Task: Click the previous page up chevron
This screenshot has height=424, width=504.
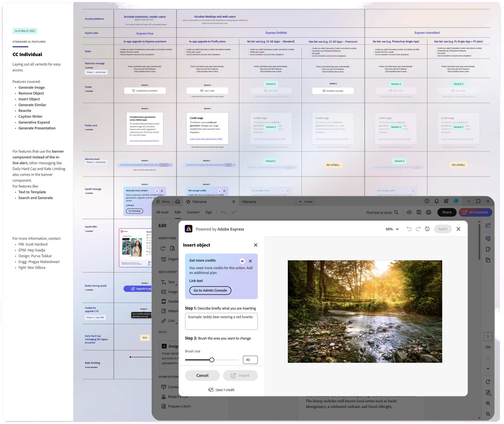Action: (x=488, y=358)
